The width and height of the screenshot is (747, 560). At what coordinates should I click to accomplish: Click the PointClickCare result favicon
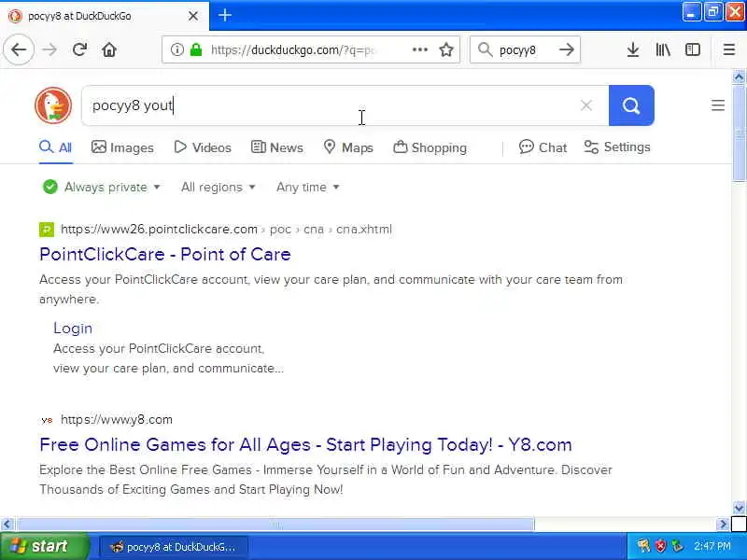(x=47, y=230)
